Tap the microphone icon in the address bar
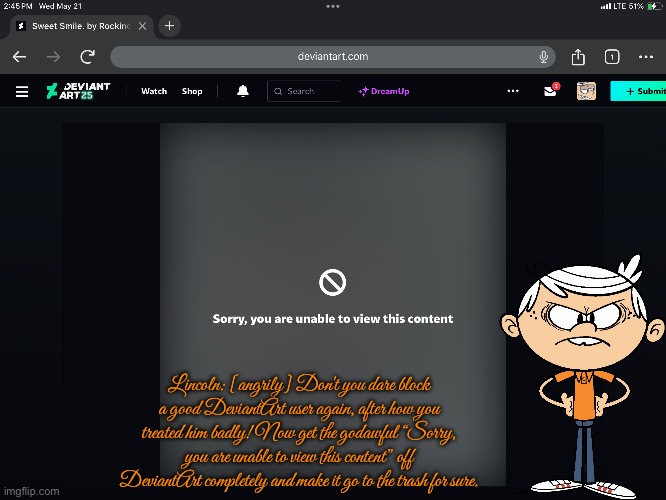 pos(543,56)
